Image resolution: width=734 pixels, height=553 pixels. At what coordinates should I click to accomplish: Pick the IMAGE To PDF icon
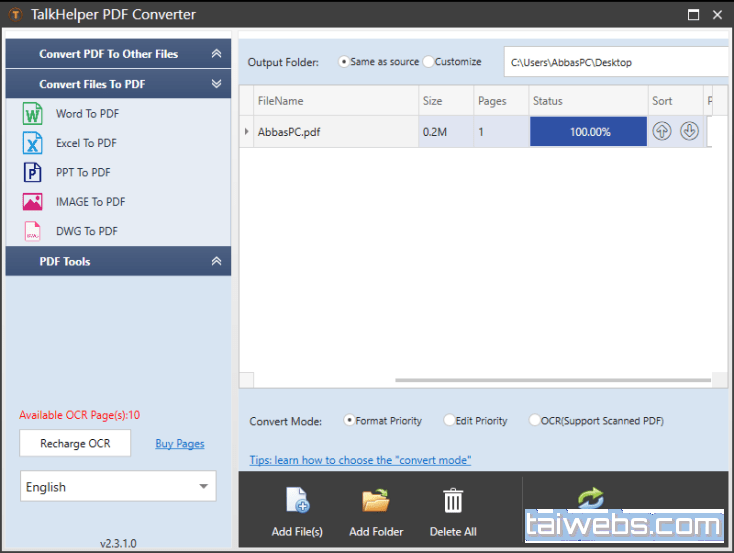tap(33, 201)
